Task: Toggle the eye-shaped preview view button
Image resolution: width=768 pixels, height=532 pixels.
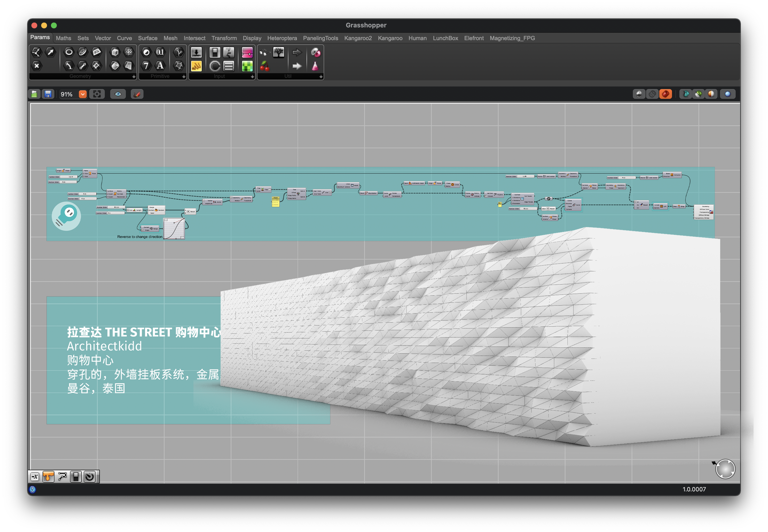Action: [x=118, y=94]
